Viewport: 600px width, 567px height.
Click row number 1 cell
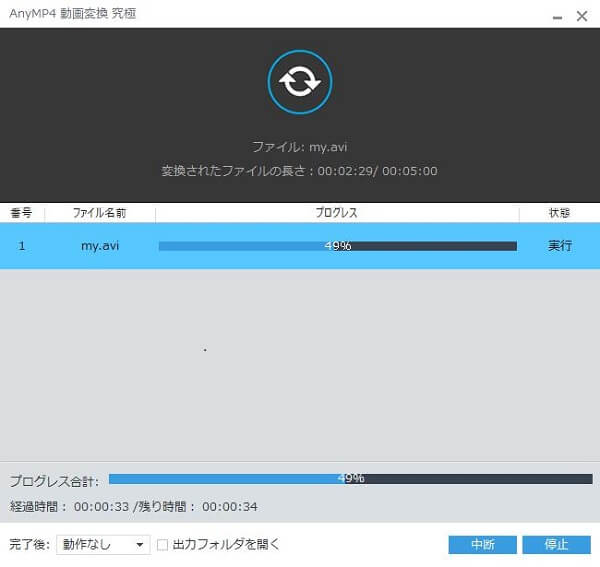click(x=22, y=246)
